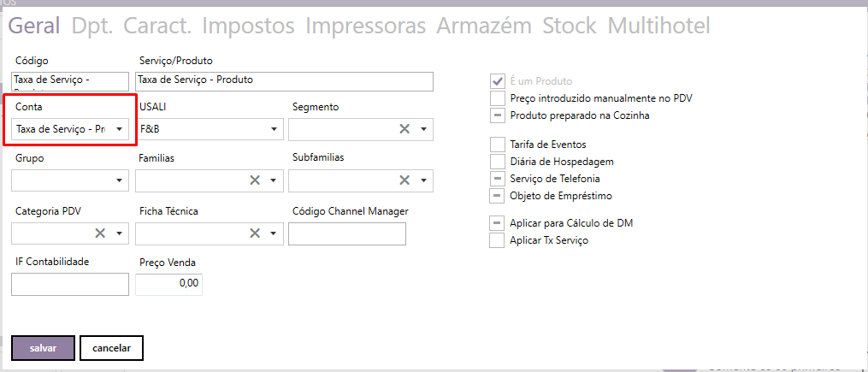This screenshot has height=372, width=868.
Task: Clear the Ficha Técnica X icon
Action: click(254, 233)
